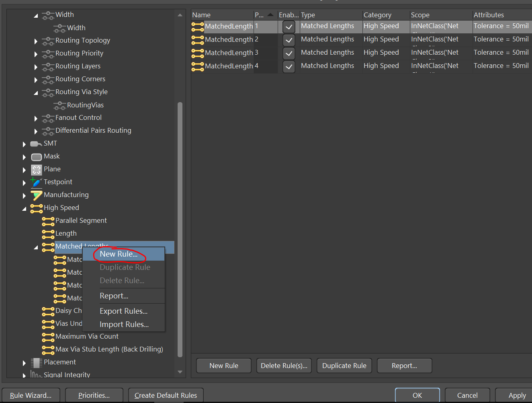The width and height of the screenshot is (532, 403).
Task: Click the Manufacturing category icon
Action: point(36,195)
